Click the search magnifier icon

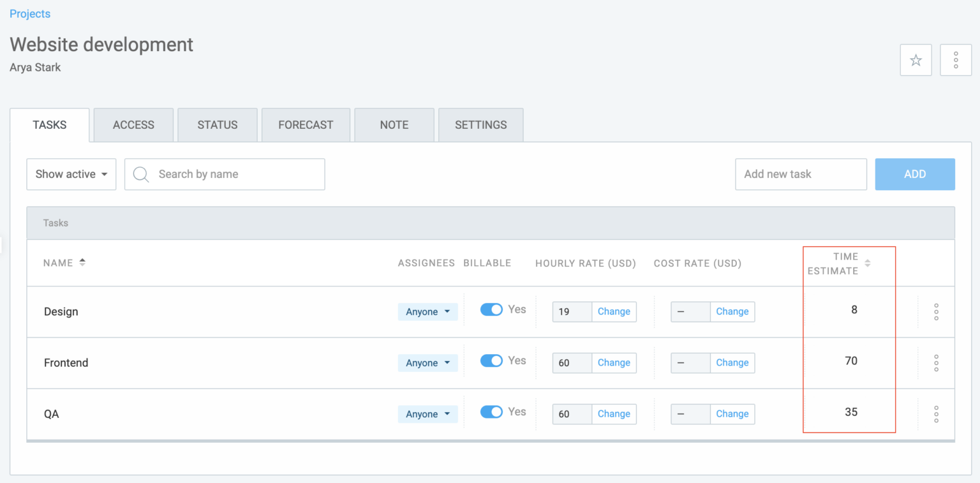pos(141,174)
